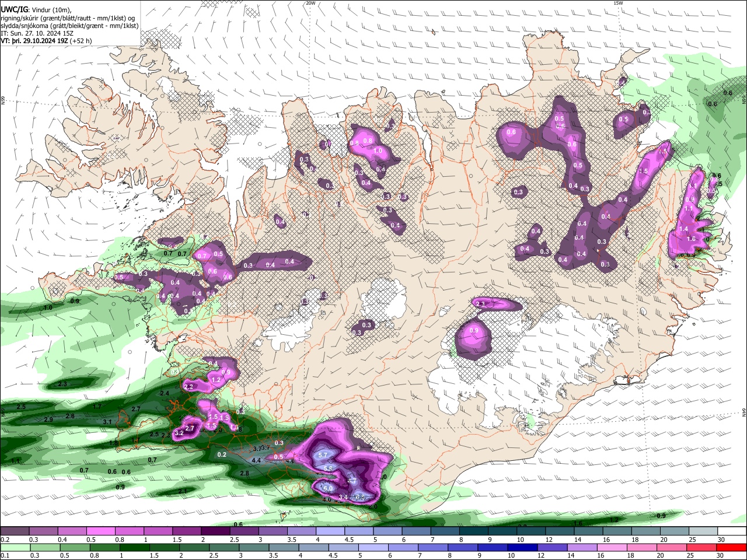Pick mauve swatch between 0.2 and 0.3
The height and width of the screenshot is (560, 747).
[15, 531]
